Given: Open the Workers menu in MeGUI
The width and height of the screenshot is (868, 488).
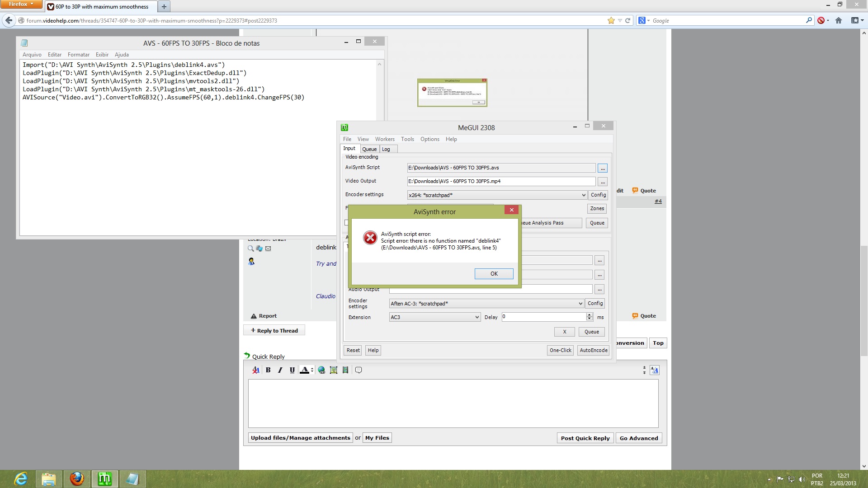Looking at the screenshot, I should [x=384, y=139].
